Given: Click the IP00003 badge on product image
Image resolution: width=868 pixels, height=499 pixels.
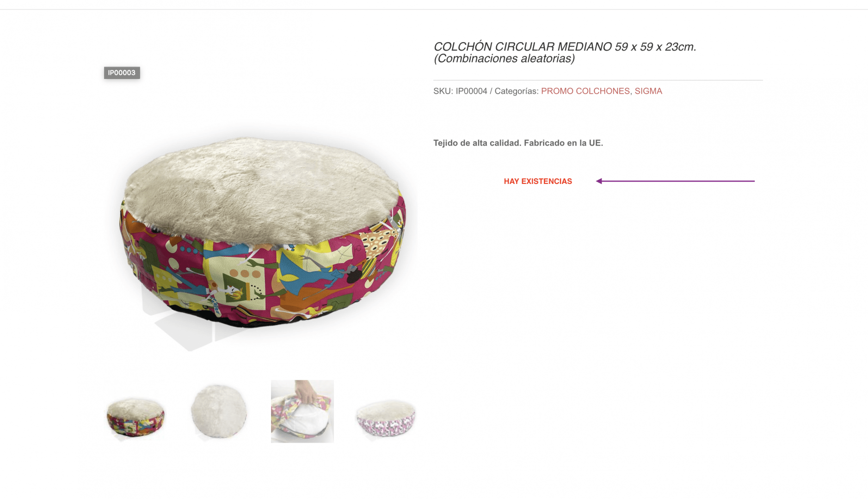Looking at the screenshot, I should (x=122, y=73).
